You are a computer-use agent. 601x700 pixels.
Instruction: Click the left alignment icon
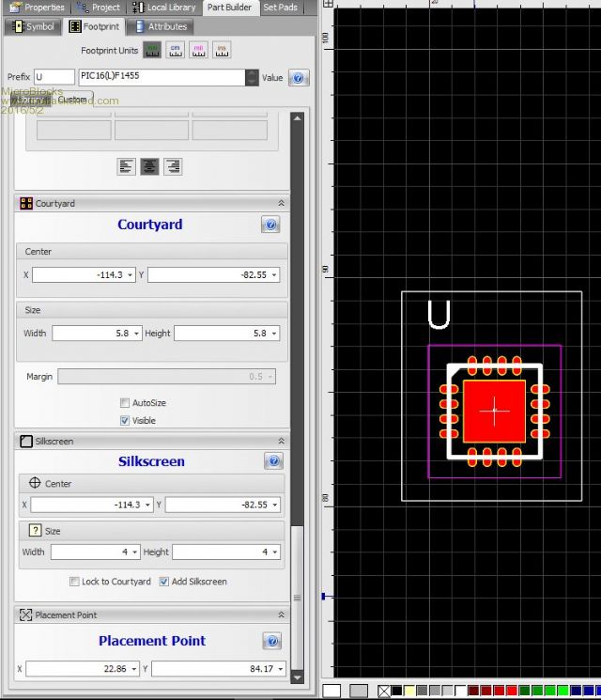click(x=127, y=166)
